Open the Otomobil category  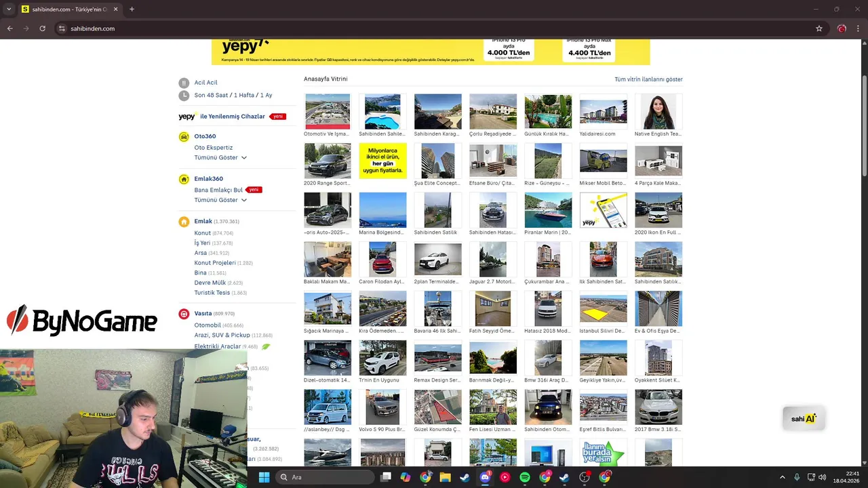tap(208, 325)
